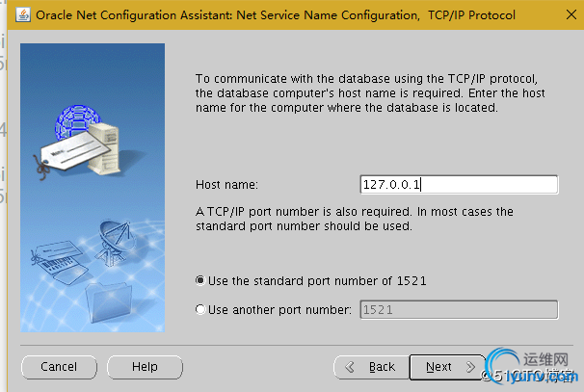Viewport: 584px width, 392px height.
Task: Close the Oracle Net Configuration Assistant window
Action: [x=571, y=14]
